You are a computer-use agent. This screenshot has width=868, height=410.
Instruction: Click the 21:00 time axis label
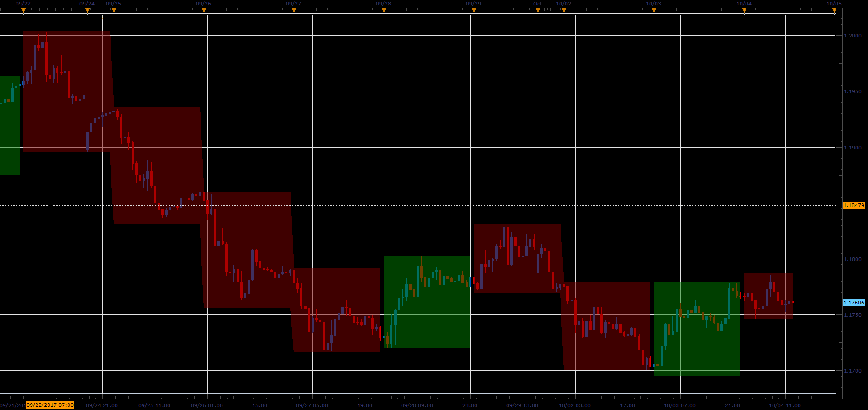732,405
